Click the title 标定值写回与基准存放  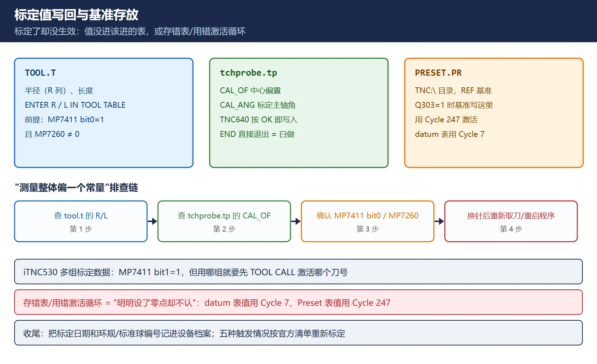pyautogui.click(x=76, y=15)
